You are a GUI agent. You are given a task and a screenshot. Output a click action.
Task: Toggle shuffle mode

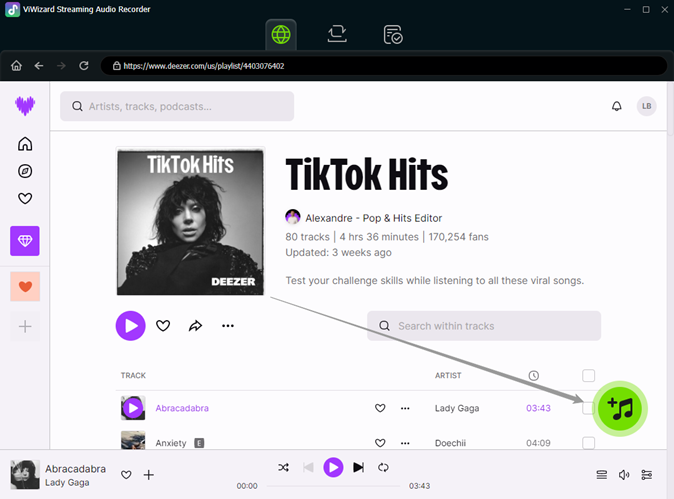pyautogui.click(x=283, y=467)
